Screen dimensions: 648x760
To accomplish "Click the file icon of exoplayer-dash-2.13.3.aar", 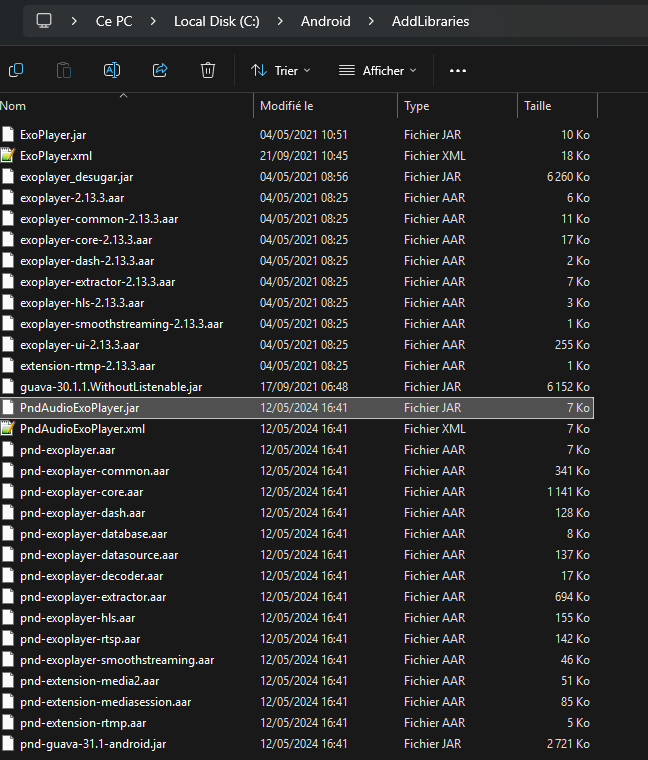I will click(8, 261).
